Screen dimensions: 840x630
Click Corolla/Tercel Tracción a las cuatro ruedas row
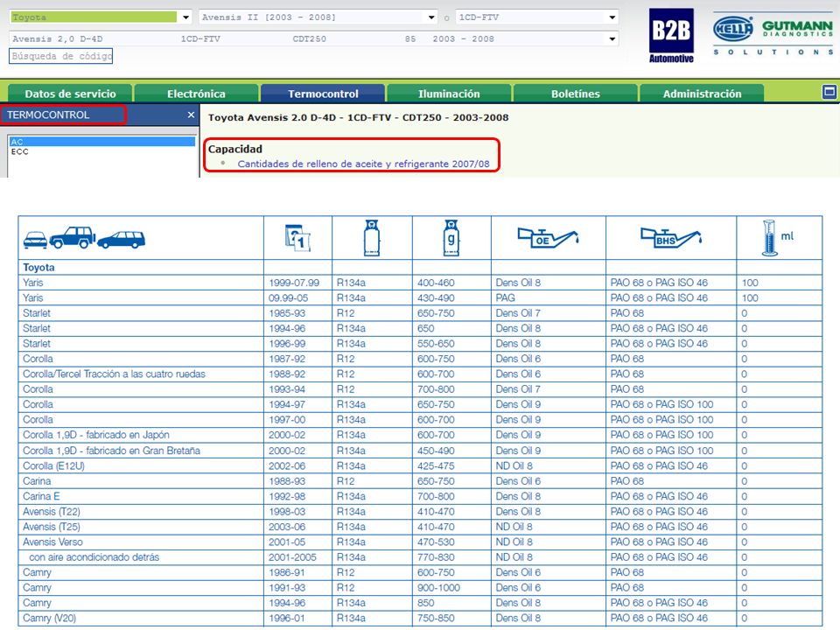(x=114, y=374)
